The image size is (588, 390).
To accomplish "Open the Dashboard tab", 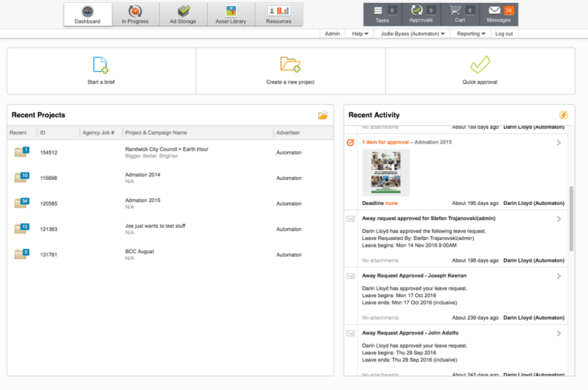I will coord(87,15).
